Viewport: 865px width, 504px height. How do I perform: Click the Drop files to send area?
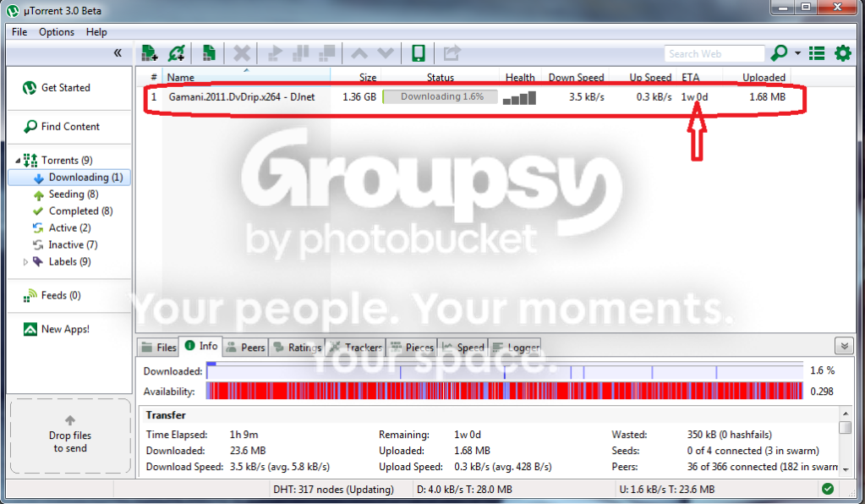[x=70, y=436]
